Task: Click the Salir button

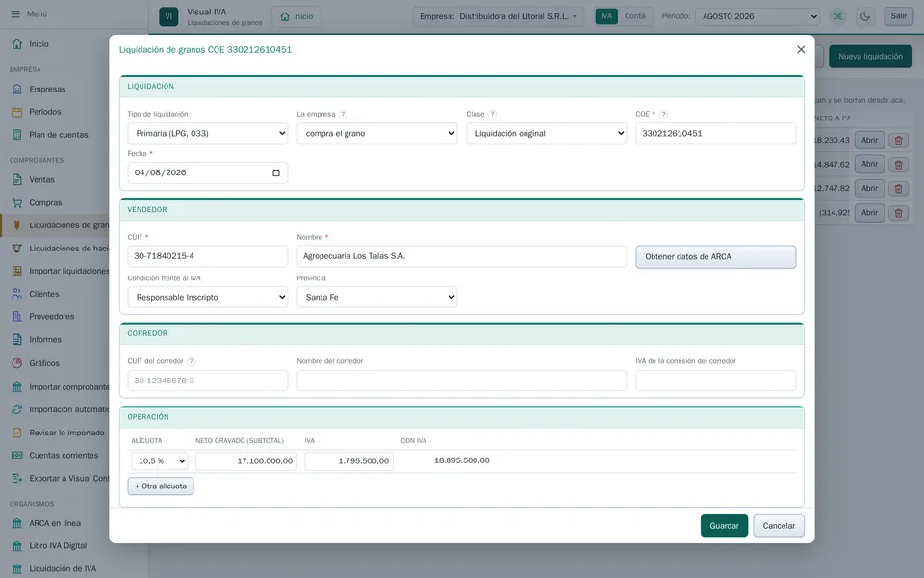Action: [x=899, y=16]
